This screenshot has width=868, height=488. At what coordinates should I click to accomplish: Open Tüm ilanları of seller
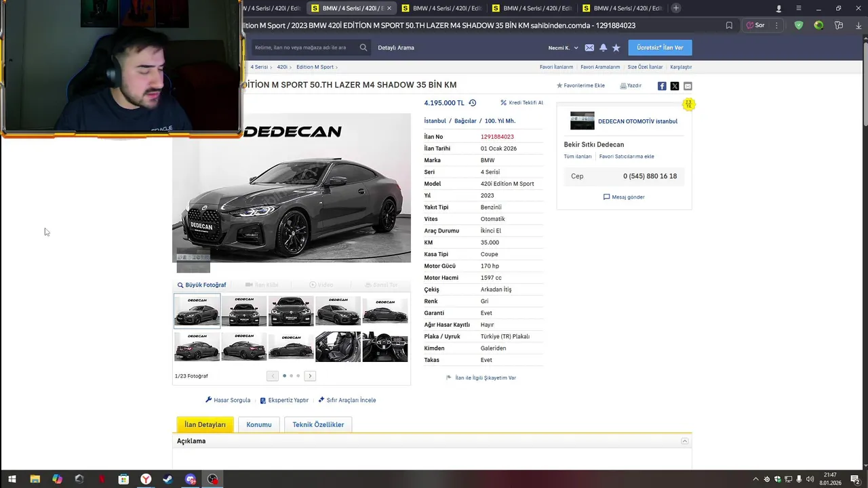(x=578, y=157)
